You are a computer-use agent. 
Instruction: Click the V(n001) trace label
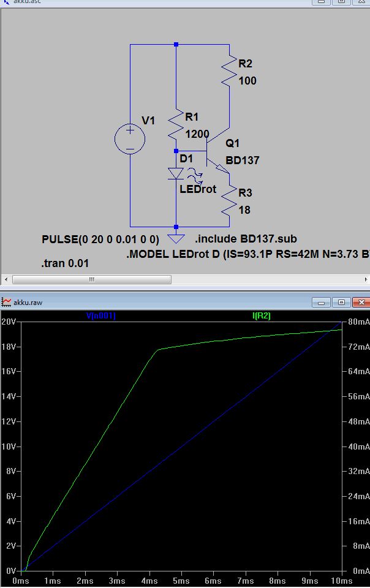coord(101,316)
